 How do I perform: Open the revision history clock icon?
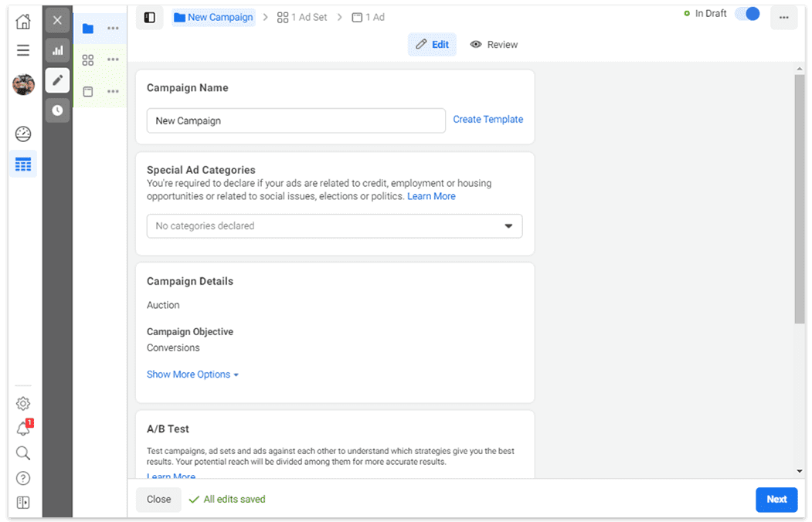click(57, 110)
